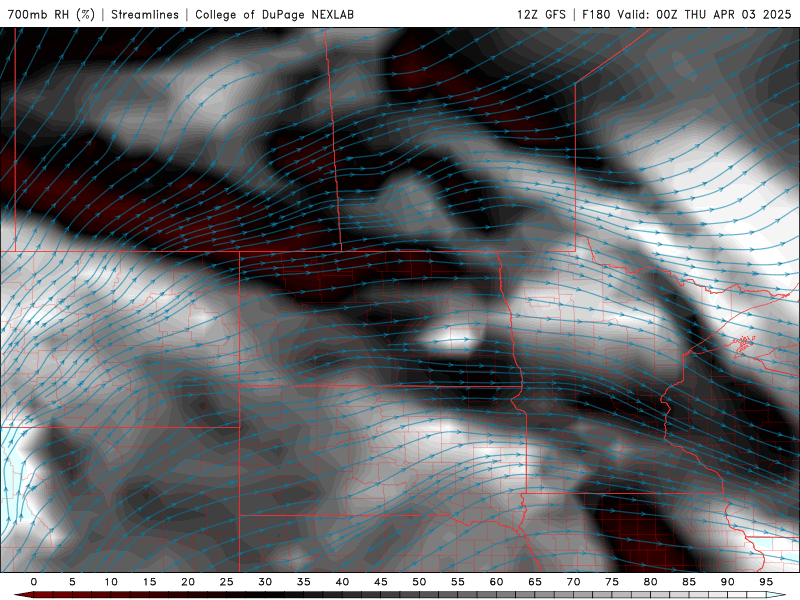Click the colorbar label "25"
This screenshot has width=800, height=600.
tap(227, 582)
